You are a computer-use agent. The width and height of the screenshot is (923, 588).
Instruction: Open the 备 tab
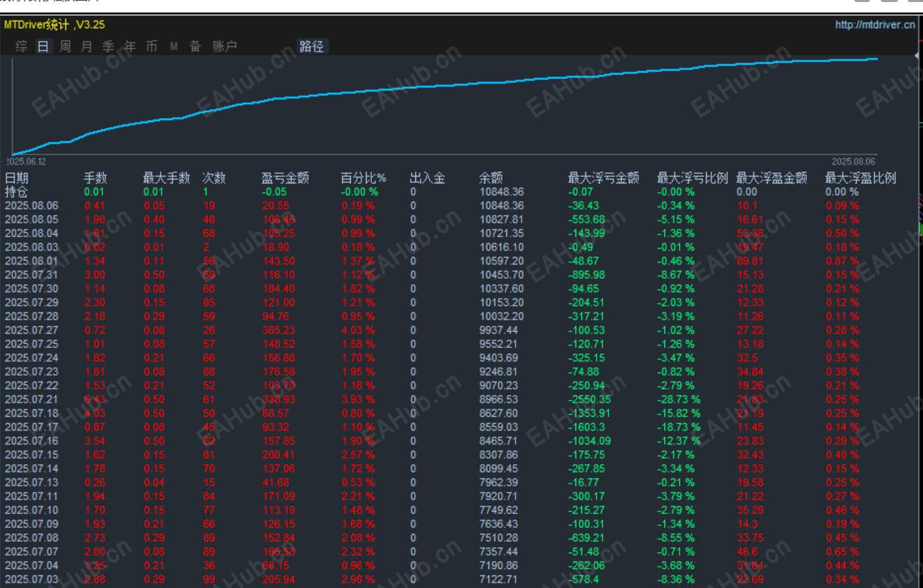point(195,46)
